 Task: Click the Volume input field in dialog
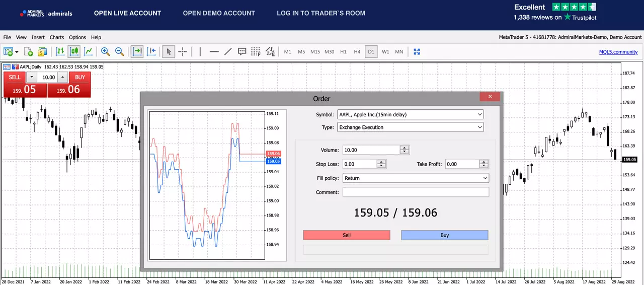pyautogui.click(x=371, y=150)
